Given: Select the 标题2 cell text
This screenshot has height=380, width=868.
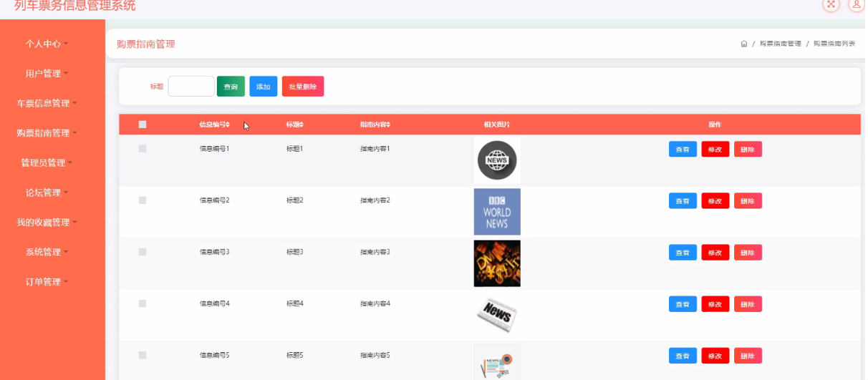Looking at the screenshot, I should [x=295, y=200].
